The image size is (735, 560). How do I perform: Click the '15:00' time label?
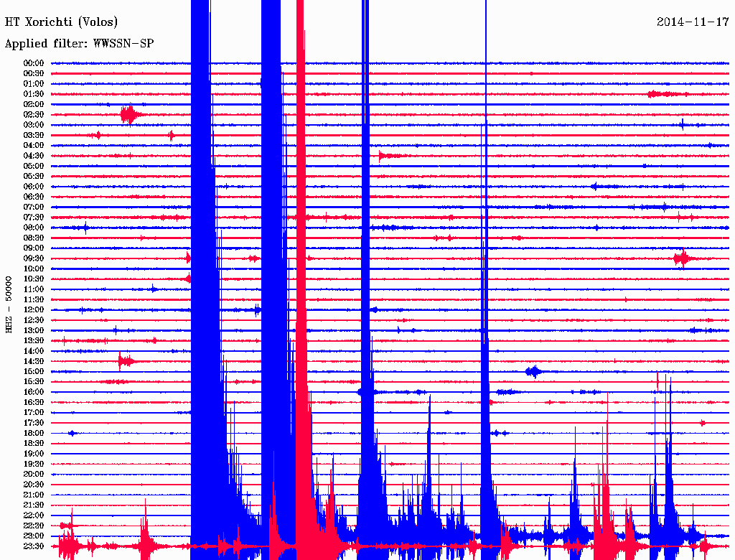tap(34, 371)
